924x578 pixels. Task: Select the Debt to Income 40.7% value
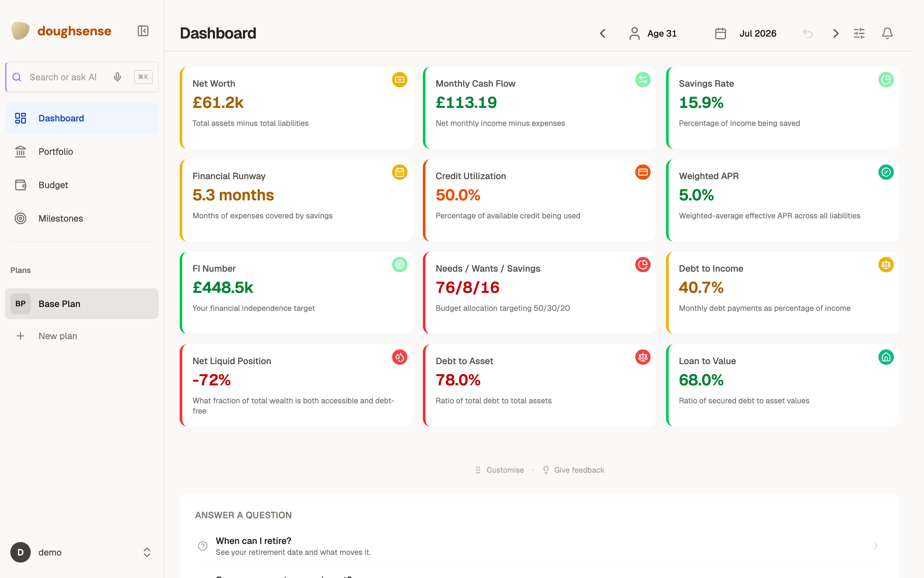click(701, 287)
